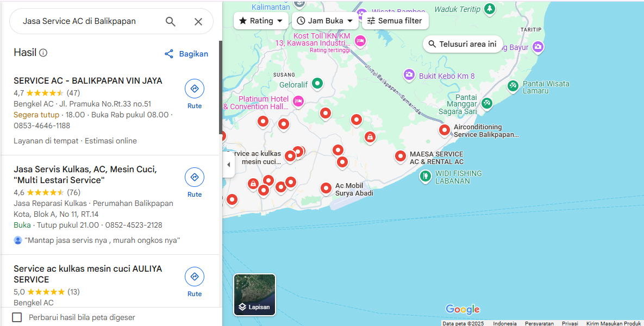Image resolution: width=644 pixels, height=326 pixels.
Task: Click the Layanan di tempat · Estimasi online text
Action: [75, 141]
